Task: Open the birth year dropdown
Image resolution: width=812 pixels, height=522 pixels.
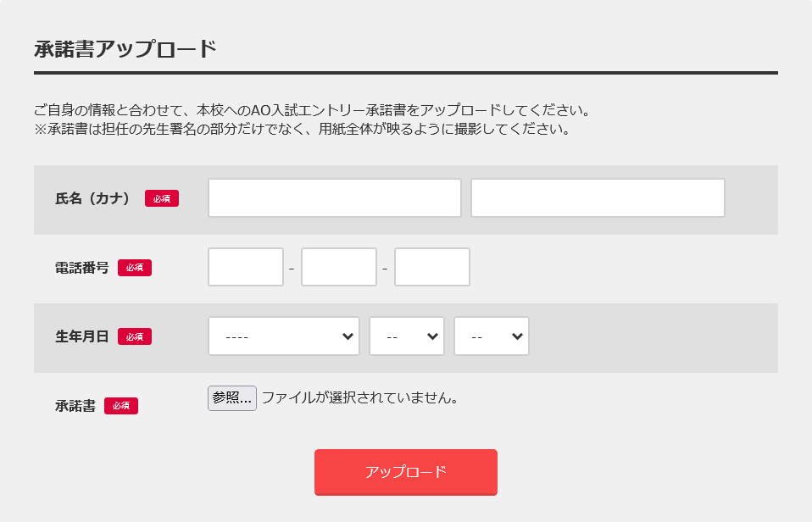Action: point(284,336)
